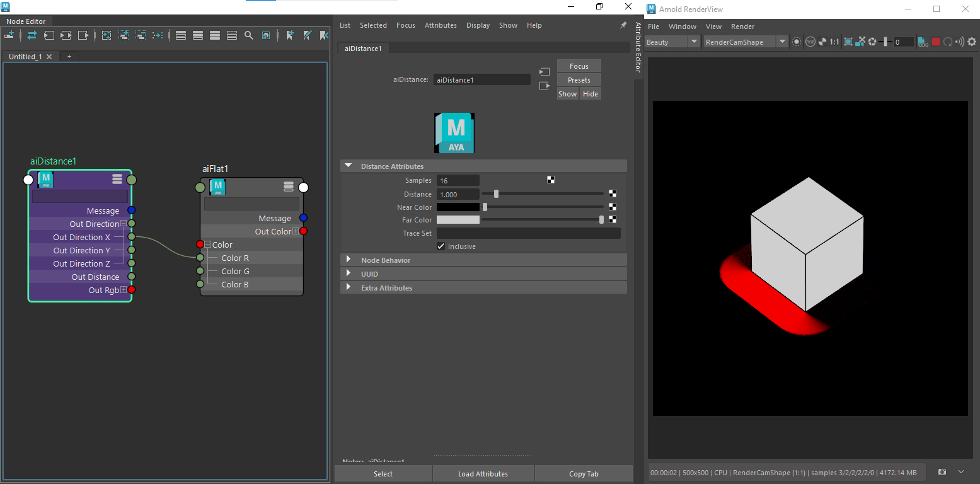This screenshot has height=484, width=980.
Task: Collapse the Out Direction attribute on aiDistance1
Action: pos(124,224)
